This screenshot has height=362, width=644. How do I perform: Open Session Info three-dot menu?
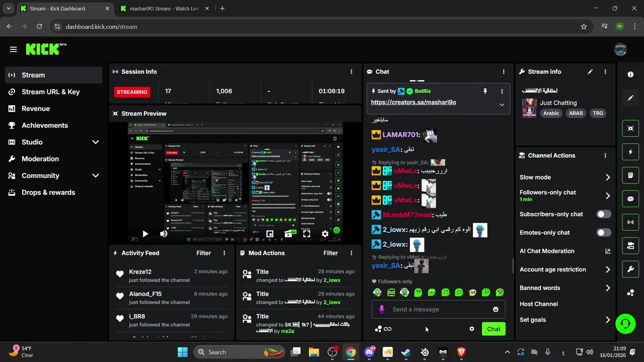(x=351, y=72)
